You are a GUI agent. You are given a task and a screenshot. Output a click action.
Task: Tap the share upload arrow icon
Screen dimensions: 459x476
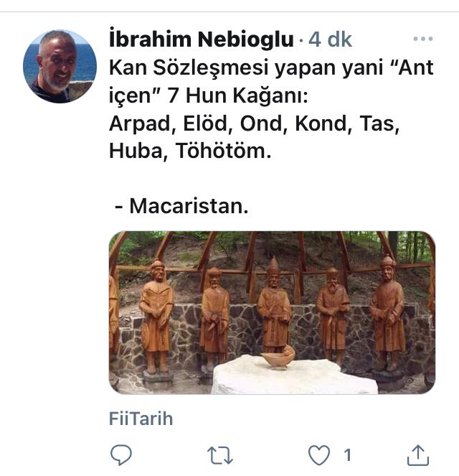pos(418,455)
